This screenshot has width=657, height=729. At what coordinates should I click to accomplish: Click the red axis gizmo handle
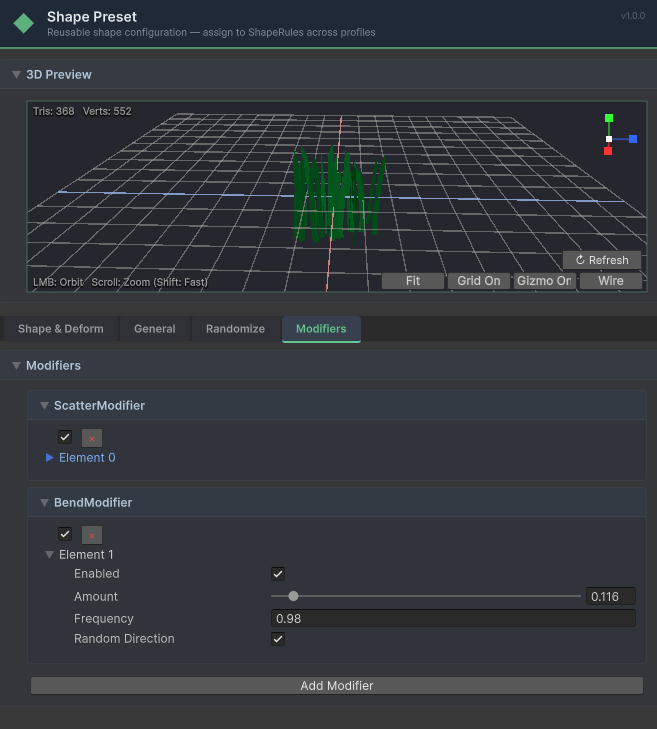pos(608,151)
